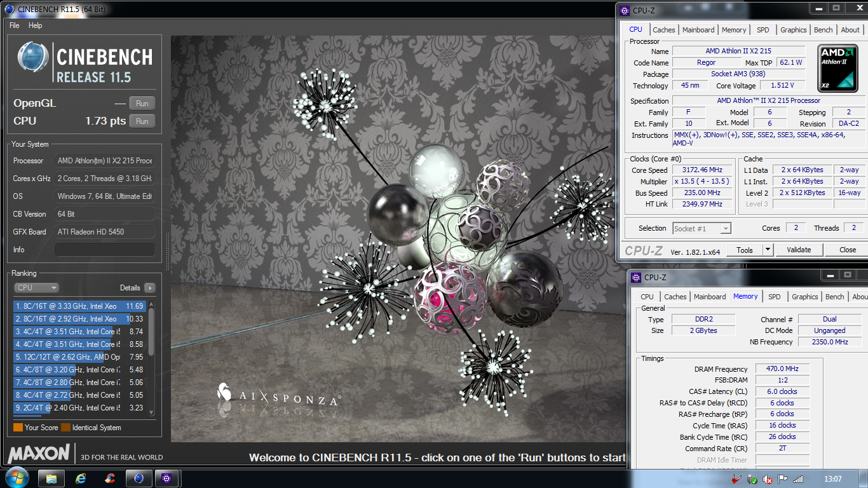Click the red plane tray icon
Screen dimensions: 868x488
click(738, 479)
